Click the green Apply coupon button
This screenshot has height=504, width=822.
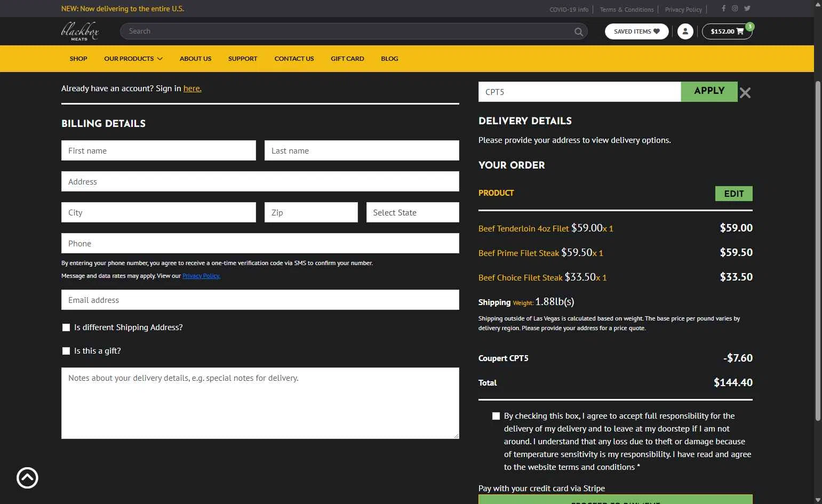pos(709,92)
